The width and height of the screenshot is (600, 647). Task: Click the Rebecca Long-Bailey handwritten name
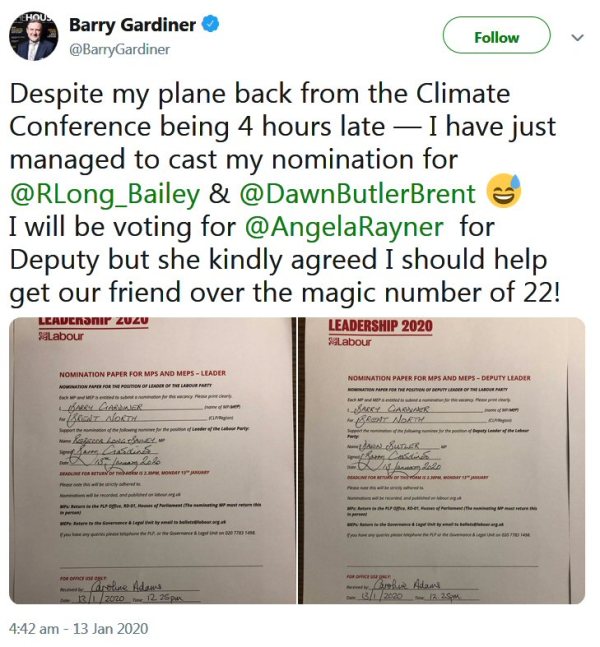click(114, 440)
